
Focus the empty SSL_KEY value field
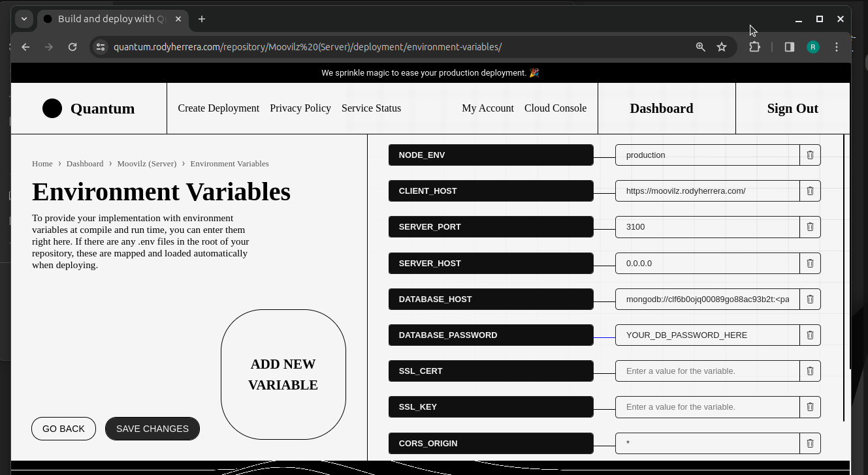707,407
